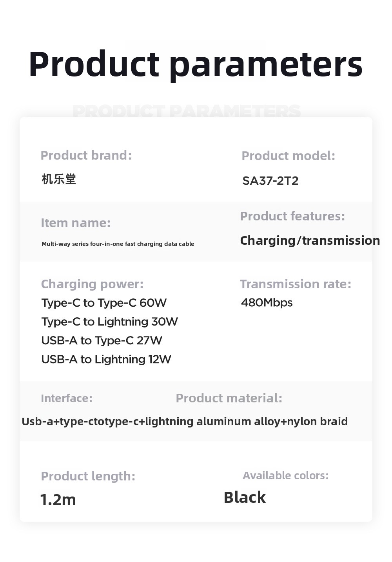The height and width of the screenshot is (562, 392).
Task: Click the 'USB-A to Type-C 27W' line
Action: click(102, 340)
